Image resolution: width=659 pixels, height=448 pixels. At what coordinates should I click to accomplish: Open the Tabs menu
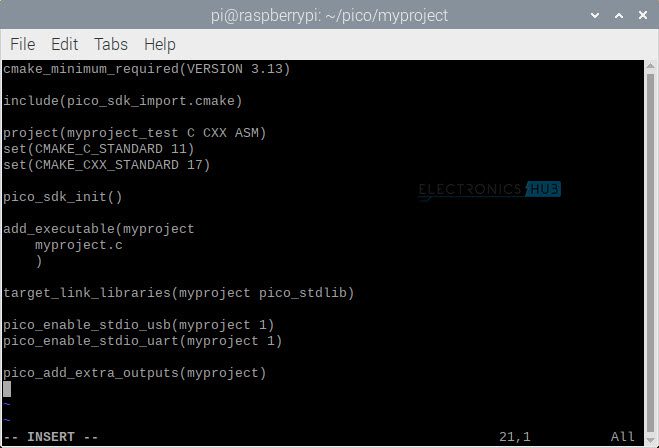(x=110, y=44)
